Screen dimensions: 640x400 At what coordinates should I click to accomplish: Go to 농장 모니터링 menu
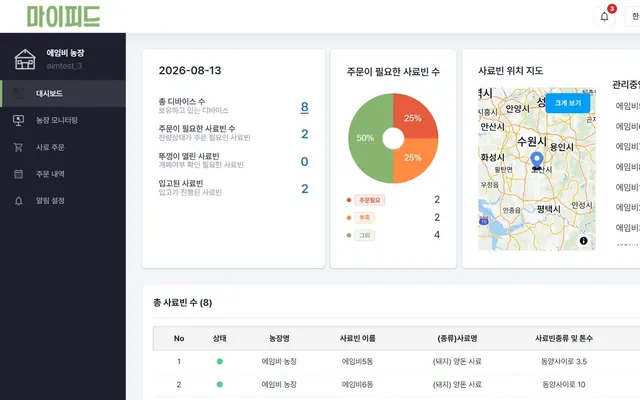63,120
